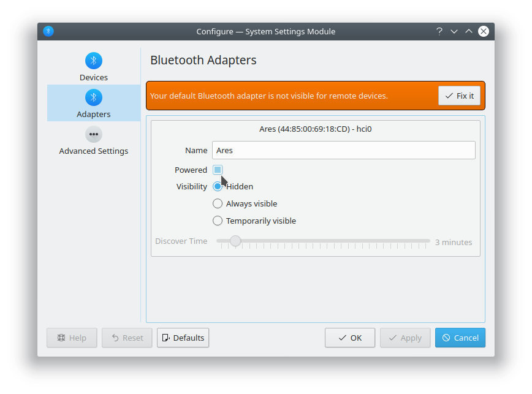
Task: Click the adapter Name text field
Action: 343,150
